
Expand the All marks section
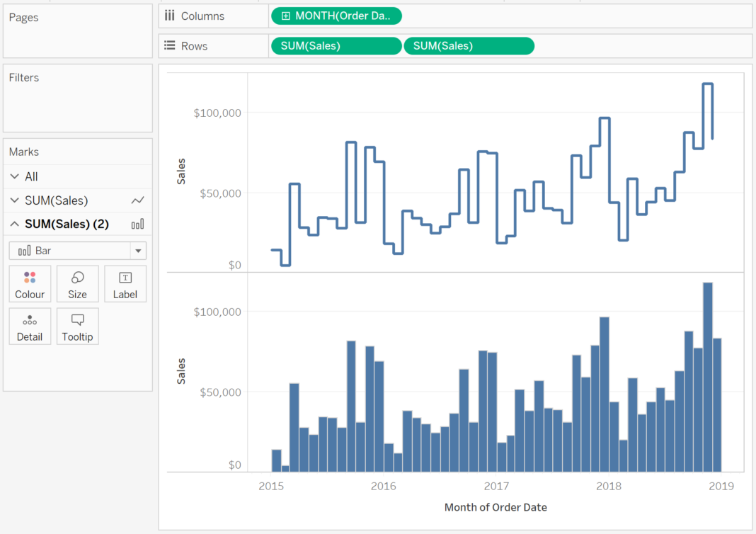[14, 176]
